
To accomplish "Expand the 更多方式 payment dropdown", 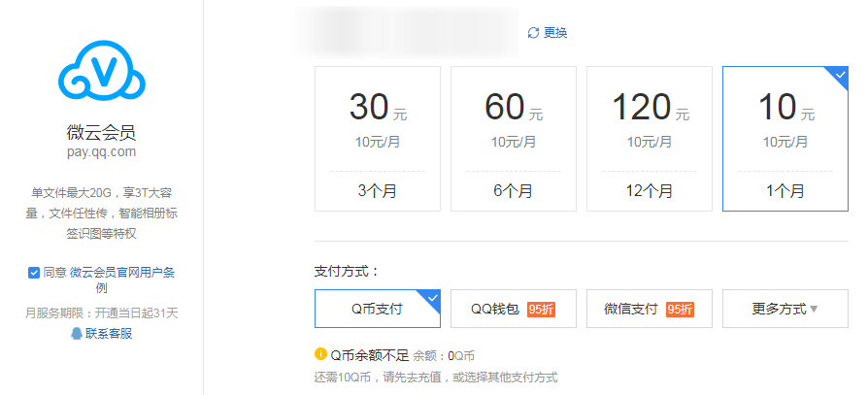I will 785,309.
